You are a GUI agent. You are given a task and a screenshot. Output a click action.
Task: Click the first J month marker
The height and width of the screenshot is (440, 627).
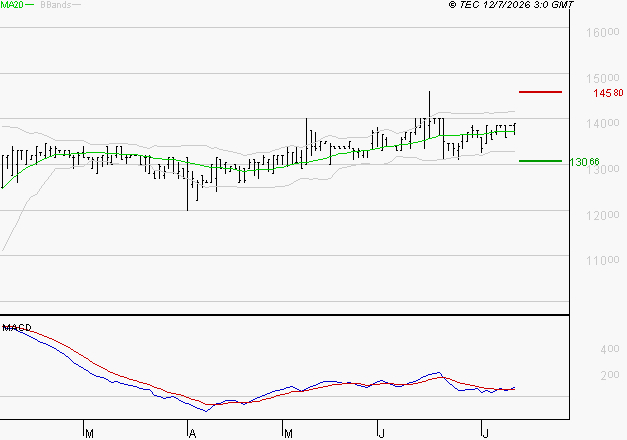(382, 434)
